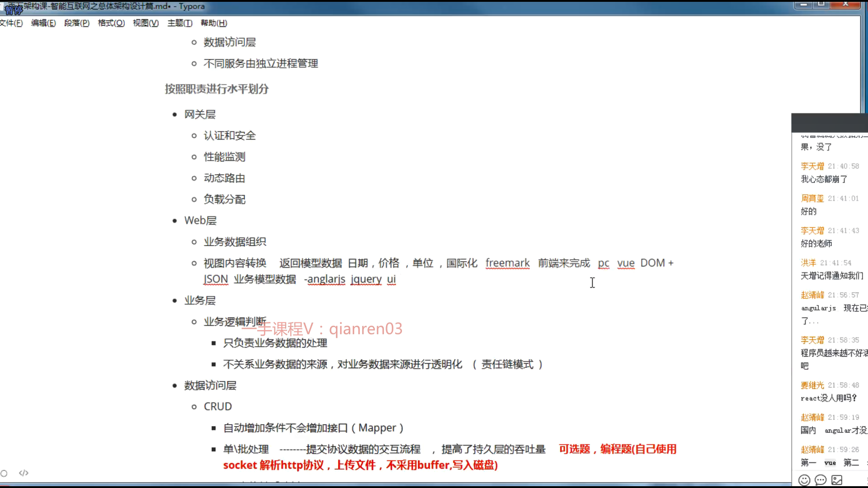Click the send image icon

pyautogui.click(x=837, y=480)
